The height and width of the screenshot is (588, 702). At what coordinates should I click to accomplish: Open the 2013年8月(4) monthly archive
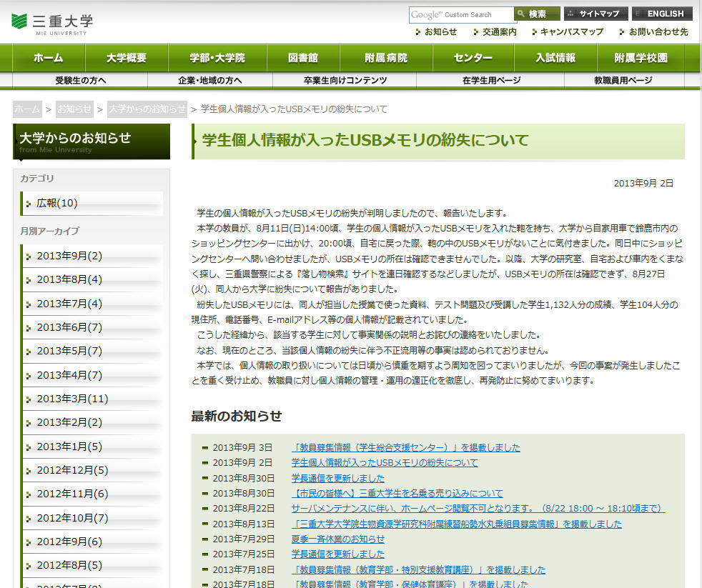point(69,279)
